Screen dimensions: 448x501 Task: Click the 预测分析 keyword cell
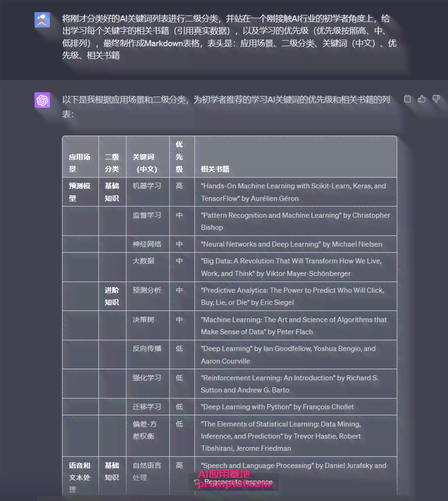click(x=148, y=296)
